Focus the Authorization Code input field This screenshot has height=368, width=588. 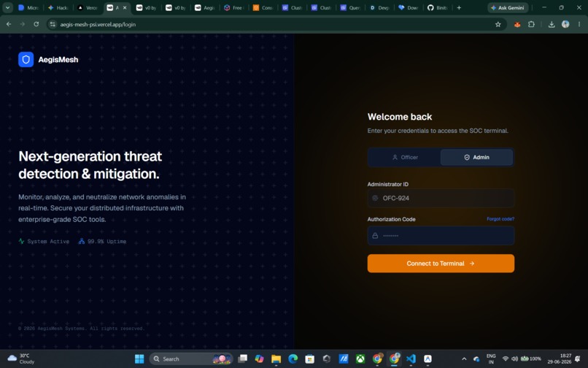coord(441,236)
